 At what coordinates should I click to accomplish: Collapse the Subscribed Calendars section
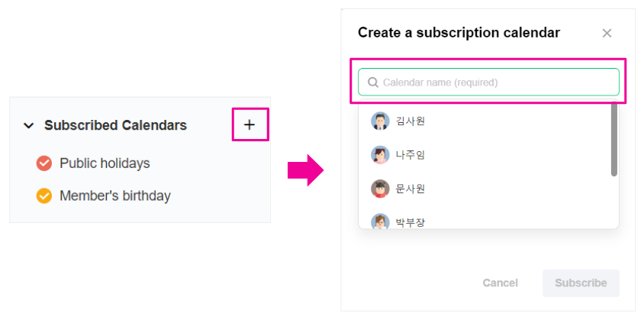[29, 125]
